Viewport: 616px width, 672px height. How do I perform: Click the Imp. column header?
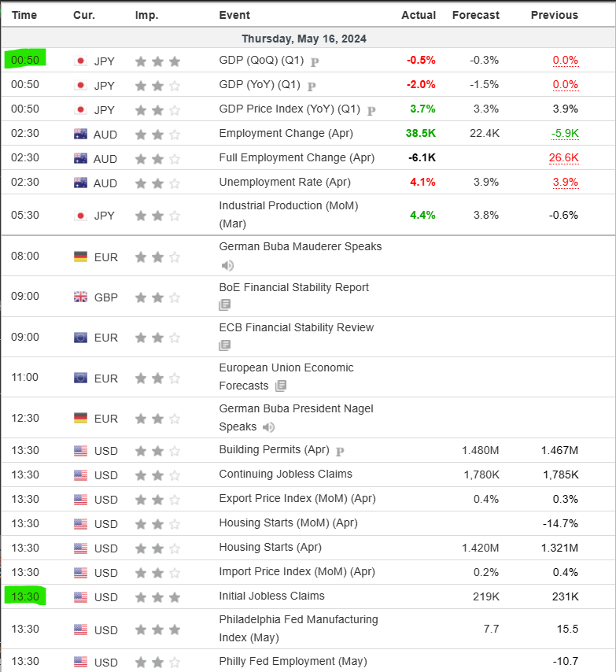[146, 15]
